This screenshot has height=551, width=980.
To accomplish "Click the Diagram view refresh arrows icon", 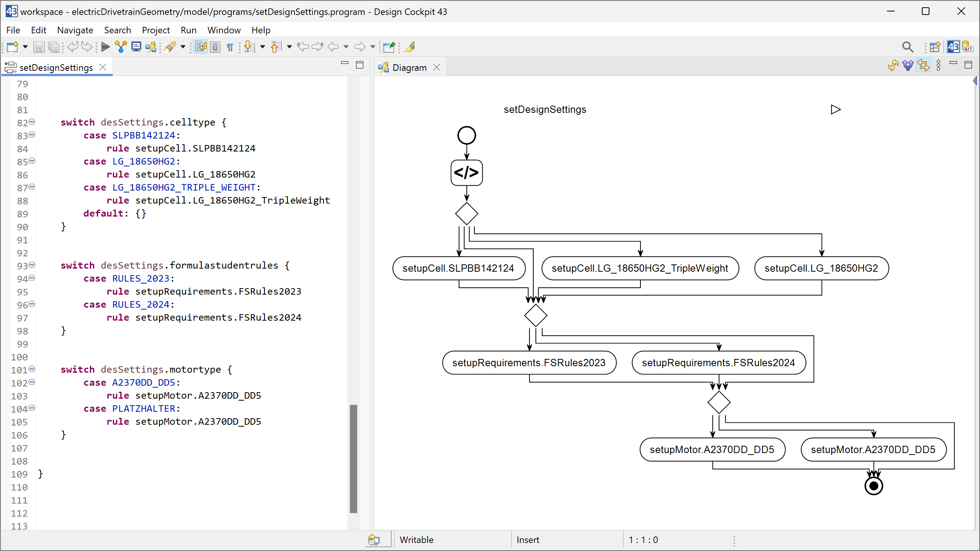I will (893, 65).
